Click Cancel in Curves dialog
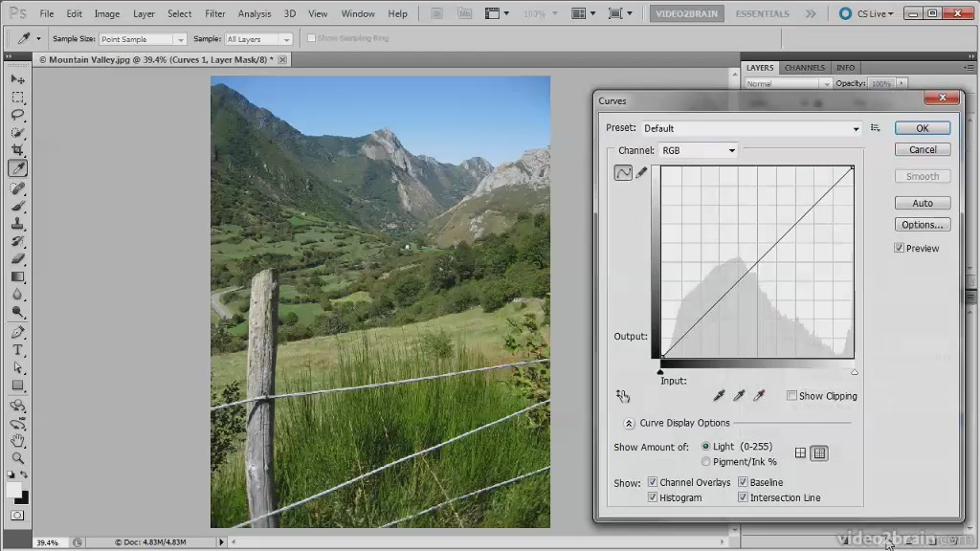The image size is (980, 551). click(923, 149)
